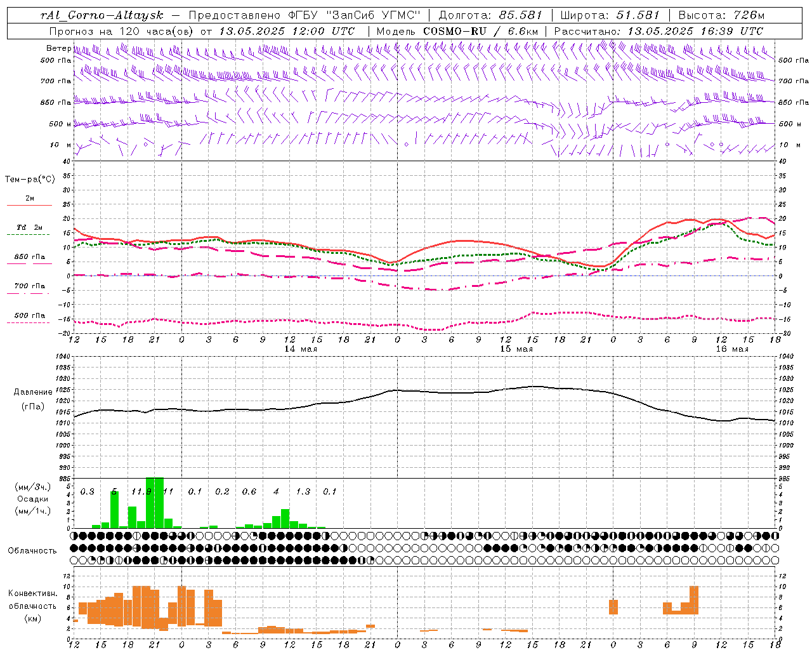Click the (мм/3ч.) unit label

32,487
